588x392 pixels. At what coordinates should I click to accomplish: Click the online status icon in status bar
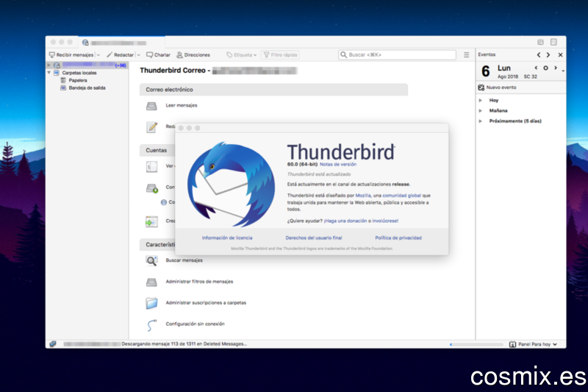53,343
